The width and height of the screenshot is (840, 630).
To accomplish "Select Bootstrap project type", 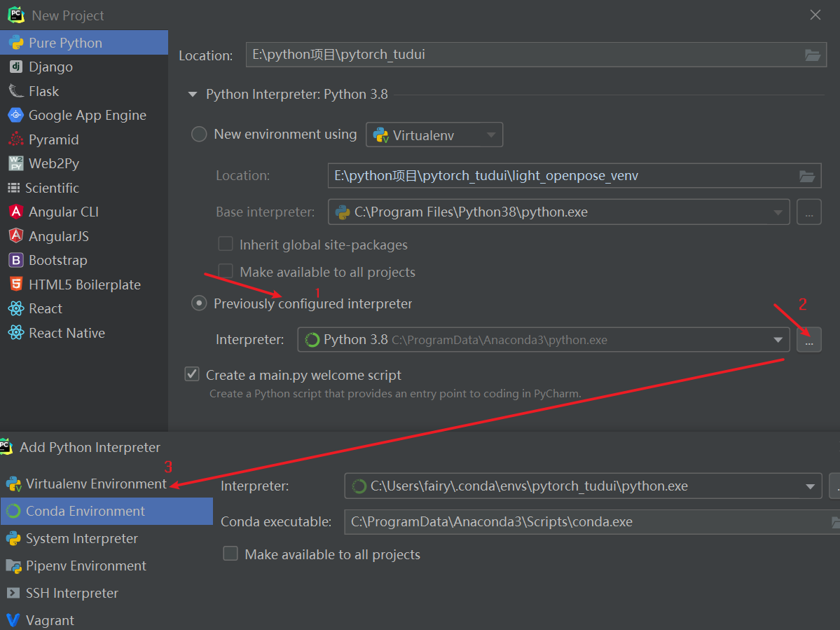I will pos(84,261).
